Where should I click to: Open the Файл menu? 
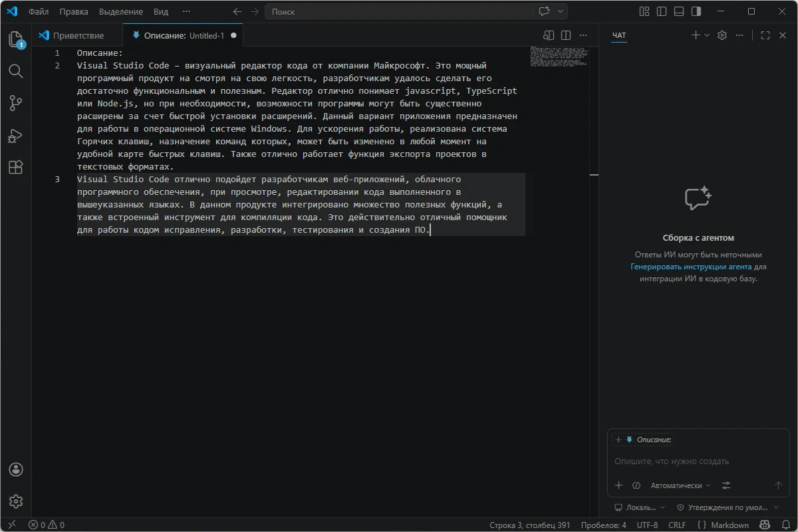(39, 11)
